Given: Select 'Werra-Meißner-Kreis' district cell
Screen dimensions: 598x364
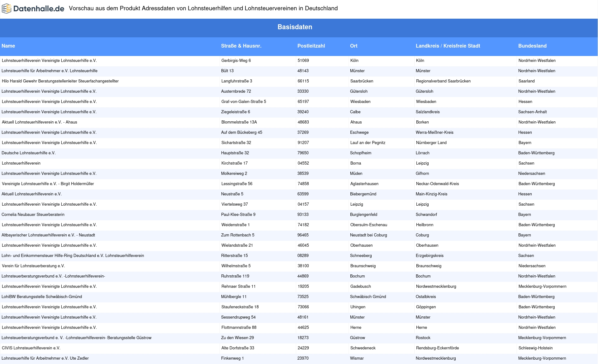Looking at the screenshot, I should [434, 132].
